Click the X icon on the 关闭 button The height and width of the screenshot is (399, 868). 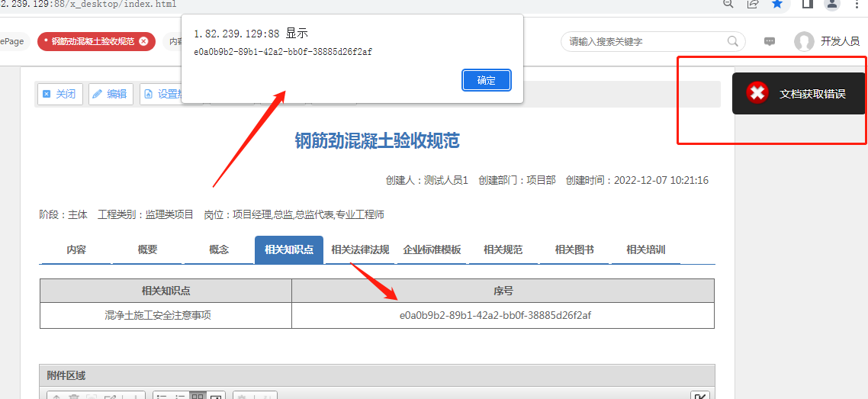[x=47, y=94]
